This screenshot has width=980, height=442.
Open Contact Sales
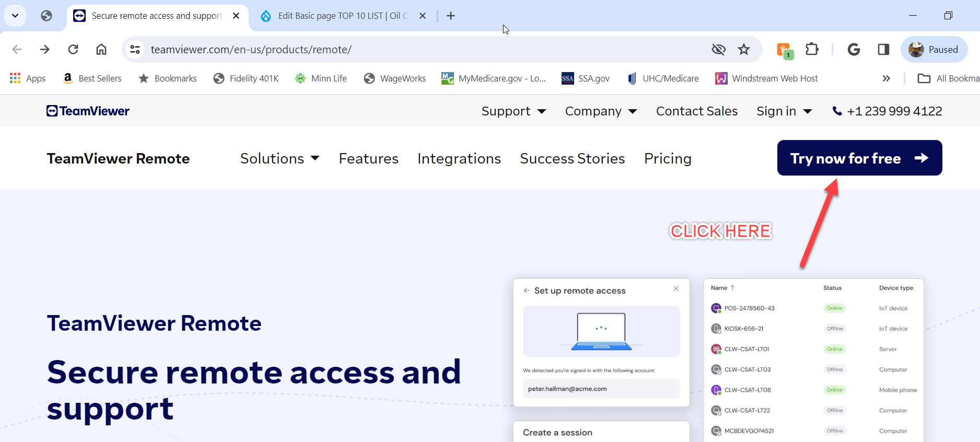(697, 111)
